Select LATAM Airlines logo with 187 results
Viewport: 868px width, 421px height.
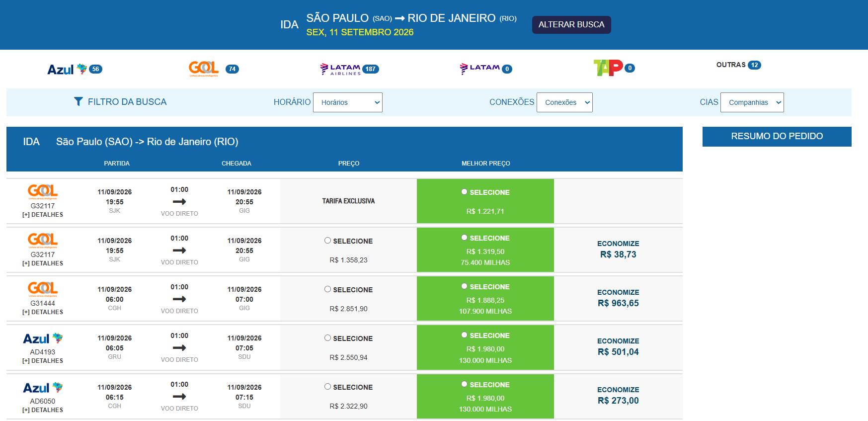pos(340,69)
